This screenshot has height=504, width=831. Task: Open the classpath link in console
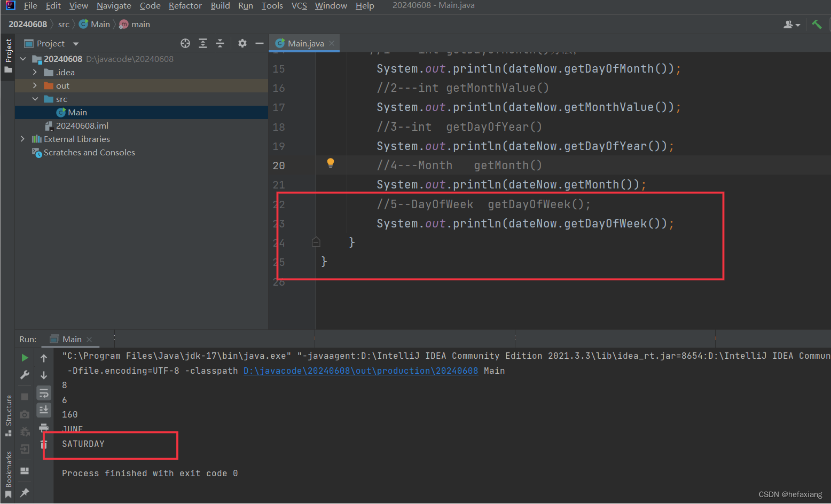[361, 371]
